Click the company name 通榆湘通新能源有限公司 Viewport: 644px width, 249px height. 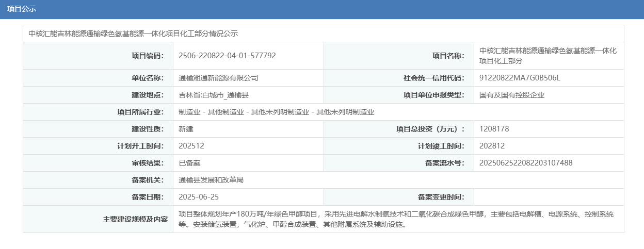[218, 78]
